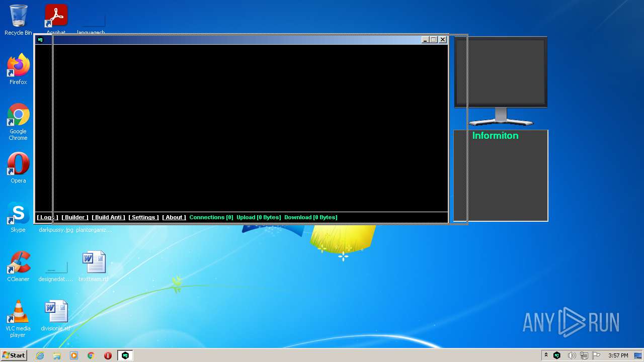Show hidden tray icons arrow
The height and width of the screenshot is (362, 644).
point(546,355)
